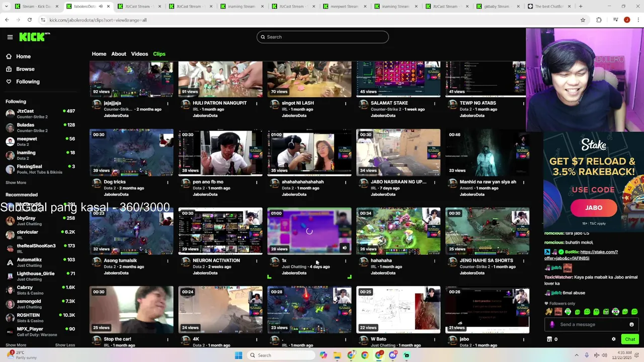Click the green Chat button
Viewport: 644px width, 362px height.
click(630, 339)
